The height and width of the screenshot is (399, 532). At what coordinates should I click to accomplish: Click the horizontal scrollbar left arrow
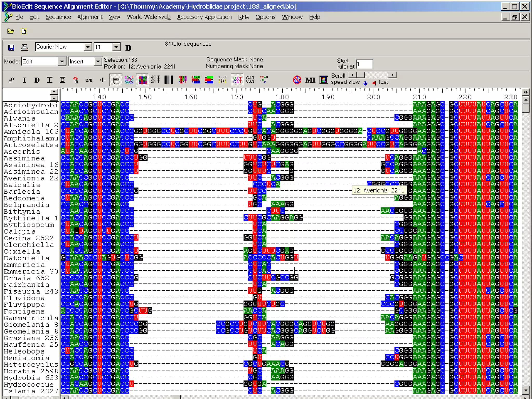click(x=65, y=397)
